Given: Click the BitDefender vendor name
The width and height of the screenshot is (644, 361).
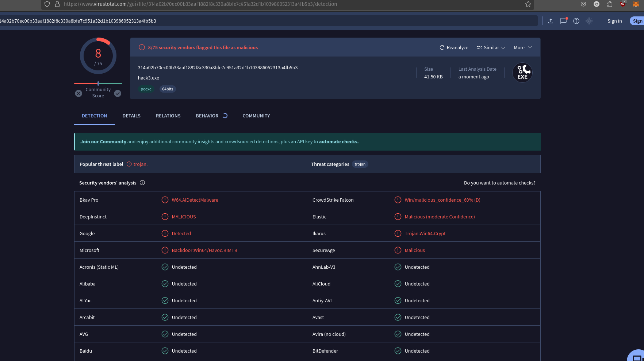Looking at the screenshot, I should coord(325,351).
